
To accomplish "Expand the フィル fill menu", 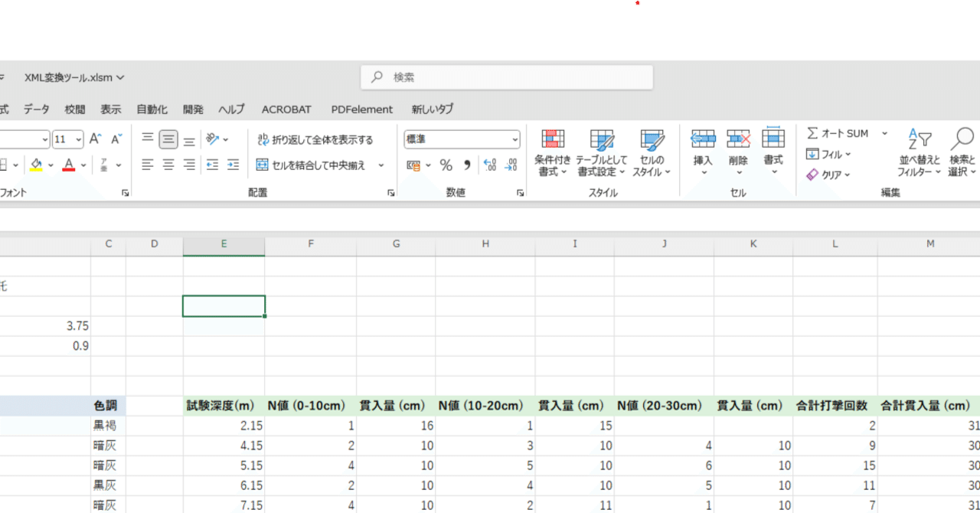I will point(828,154).
